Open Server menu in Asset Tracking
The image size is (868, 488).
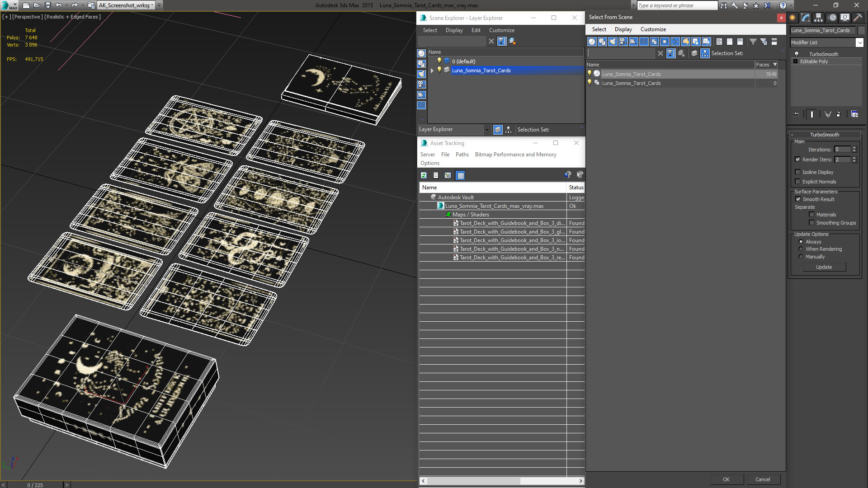[x=427, y=155]
